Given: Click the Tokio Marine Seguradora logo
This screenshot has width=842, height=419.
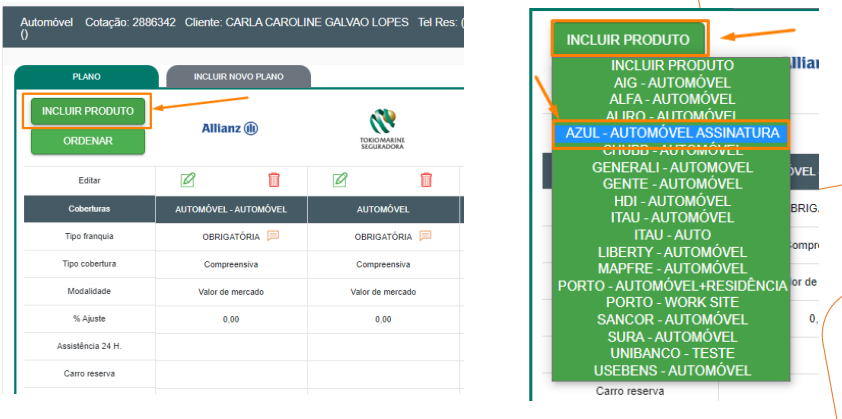Looking at the screenshot, I should [382, 129].
